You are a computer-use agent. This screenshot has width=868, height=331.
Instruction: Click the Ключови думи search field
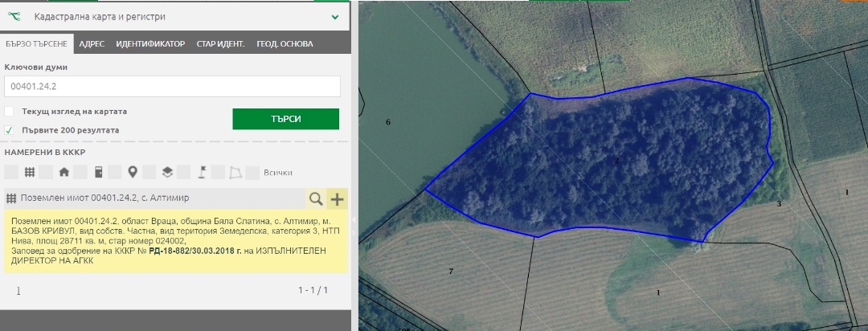[172, 87]
